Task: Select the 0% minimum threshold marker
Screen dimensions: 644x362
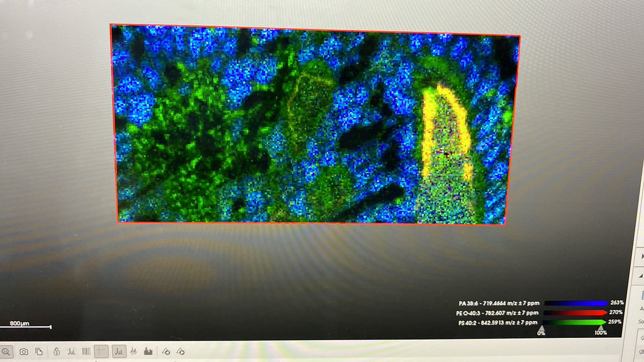Action: point(541,328)
